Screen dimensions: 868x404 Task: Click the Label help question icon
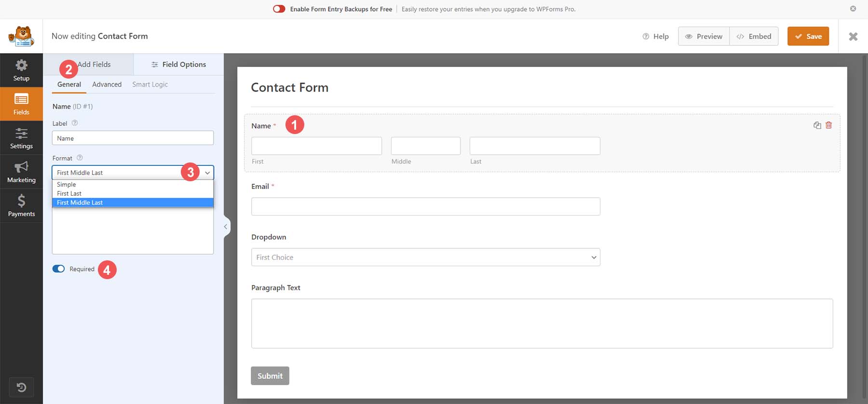pyautogui.click(x=75, y=123)
